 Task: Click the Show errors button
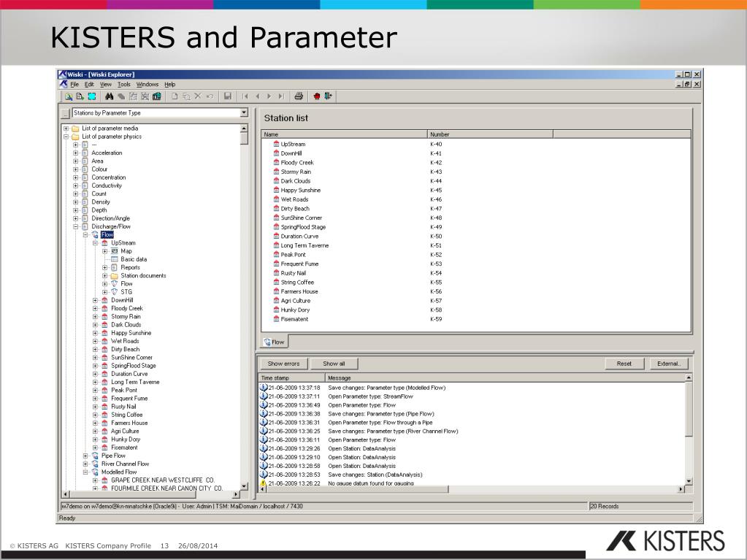[x=283, y=364]
